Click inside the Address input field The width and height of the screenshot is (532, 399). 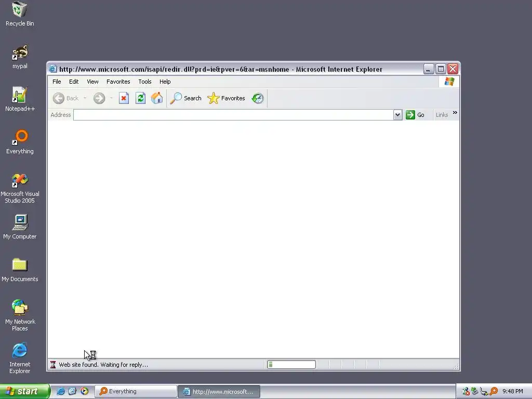tap(233, 115)
